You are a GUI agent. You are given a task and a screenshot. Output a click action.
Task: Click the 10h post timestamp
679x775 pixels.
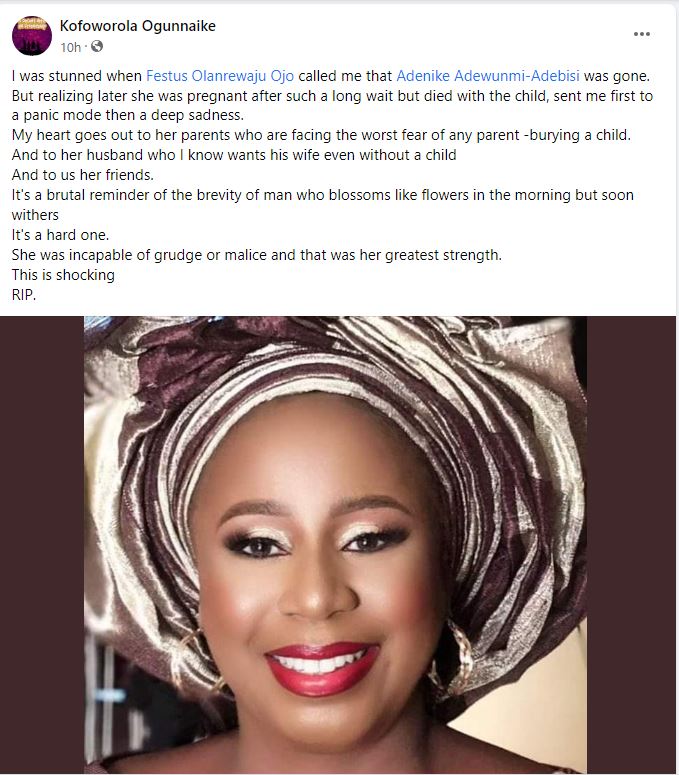[x=70, y=47]
